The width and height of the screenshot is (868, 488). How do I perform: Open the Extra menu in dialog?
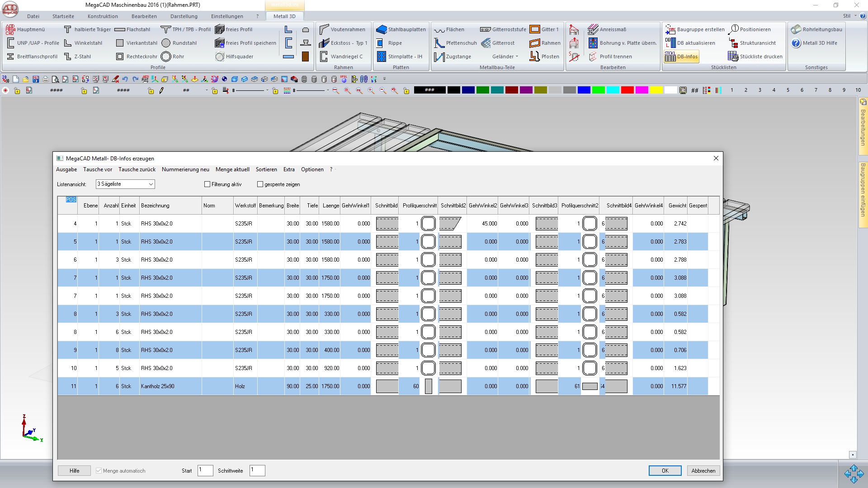pyautogui.click(x=289, y=169)
